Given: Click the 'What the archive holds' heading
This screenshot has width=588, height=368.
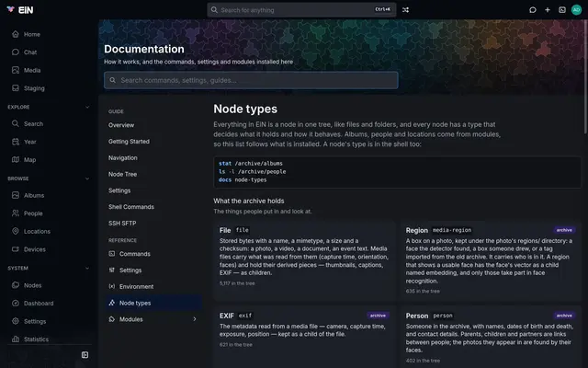Looking at the screenshot, I should coord(249,201).
